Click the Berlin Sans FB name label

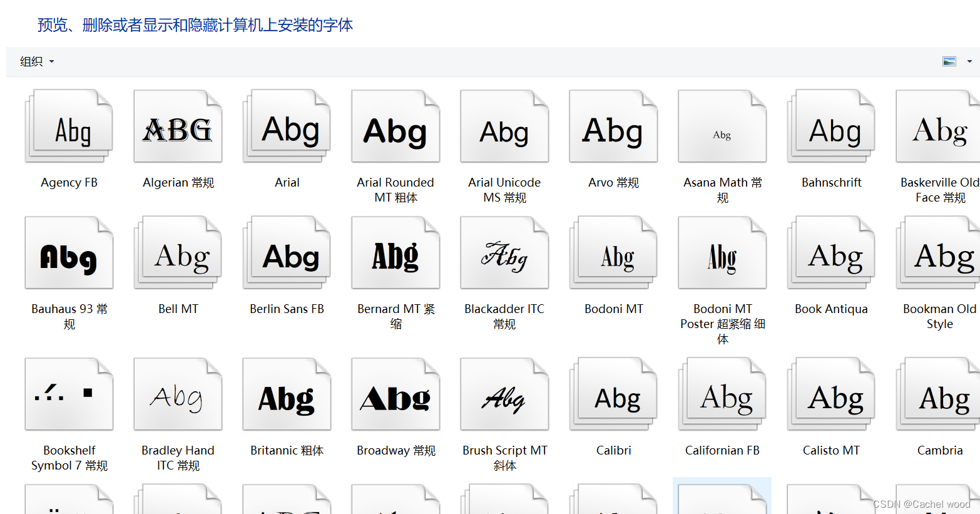(x=287, y=309)
